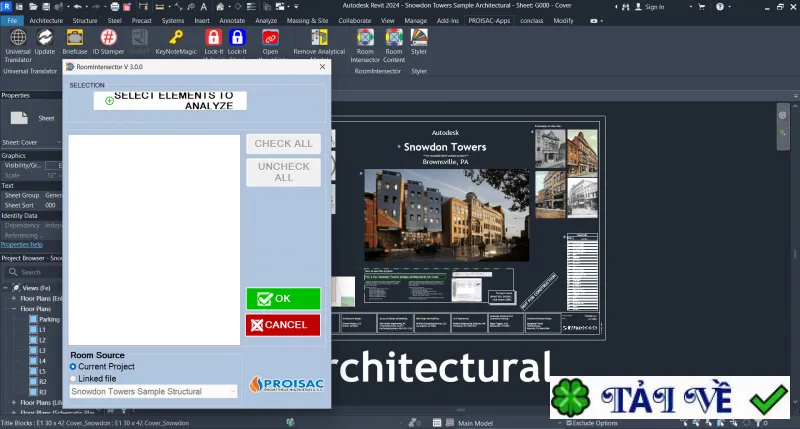The width and height of the screenshot is (800, 429).
Task: Open the Briefcase add-in icon
Action: 74,42
